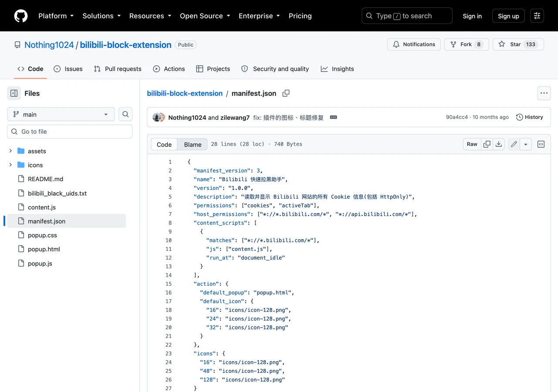Image resolution: width=558 pixels, height=392 pixels.
Task: Open the appearance settings icon in header
Action: pyautogui.click(x=537, y=16)
